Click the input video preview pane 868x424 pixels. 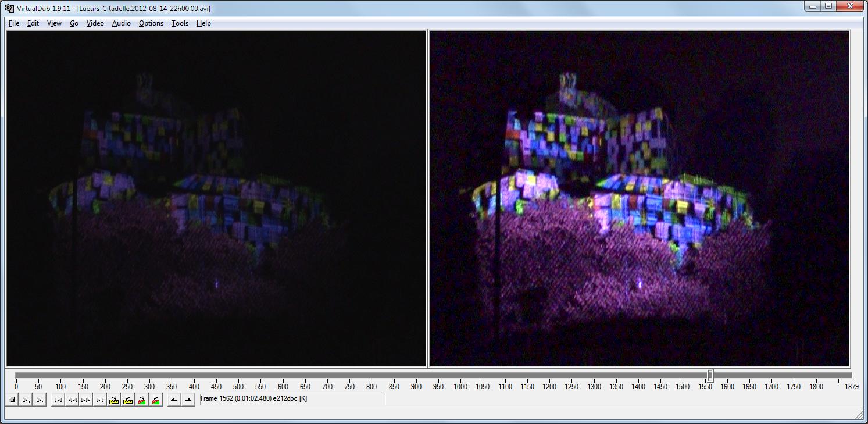[x=216, y=199]
